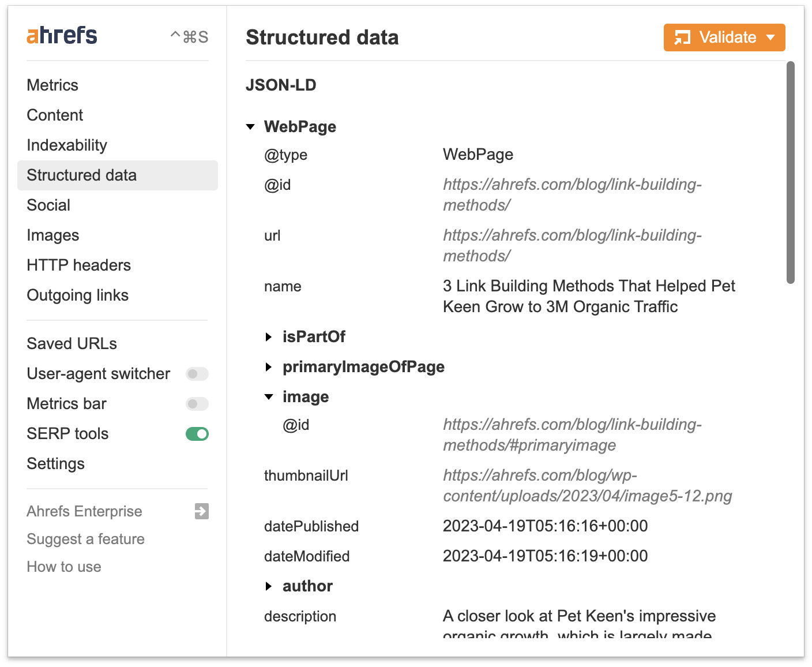Open the Images section
Screen dimensions: 812x667
(53, 235)
